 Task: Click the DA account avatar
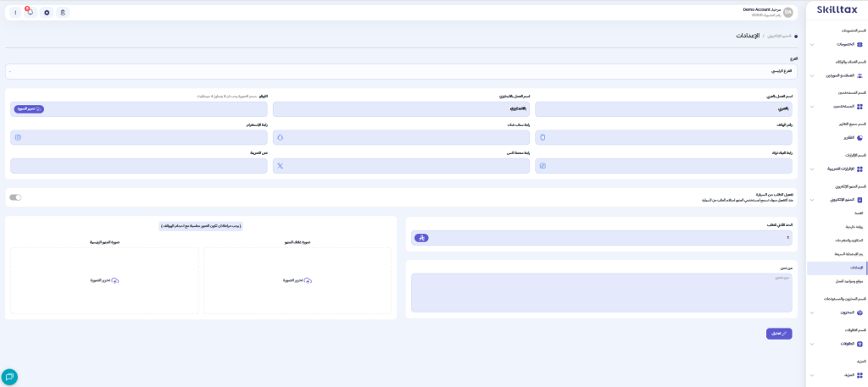pos(787,12)
